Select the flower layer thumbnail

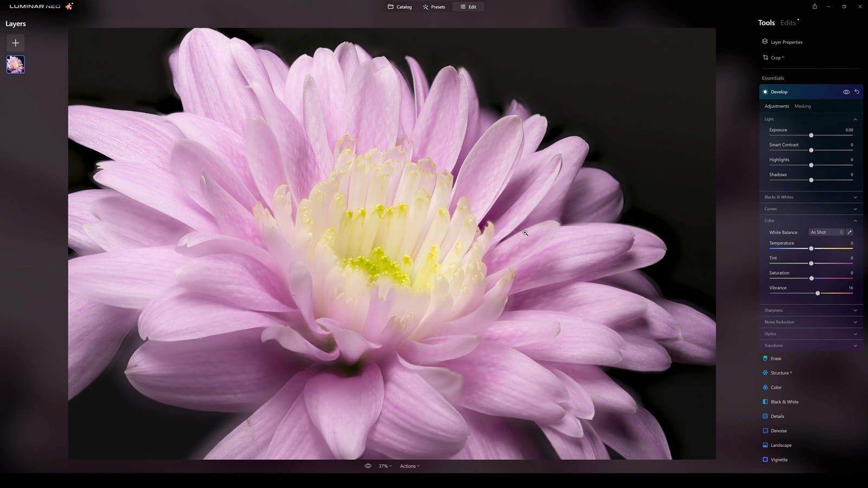(15, 64)
